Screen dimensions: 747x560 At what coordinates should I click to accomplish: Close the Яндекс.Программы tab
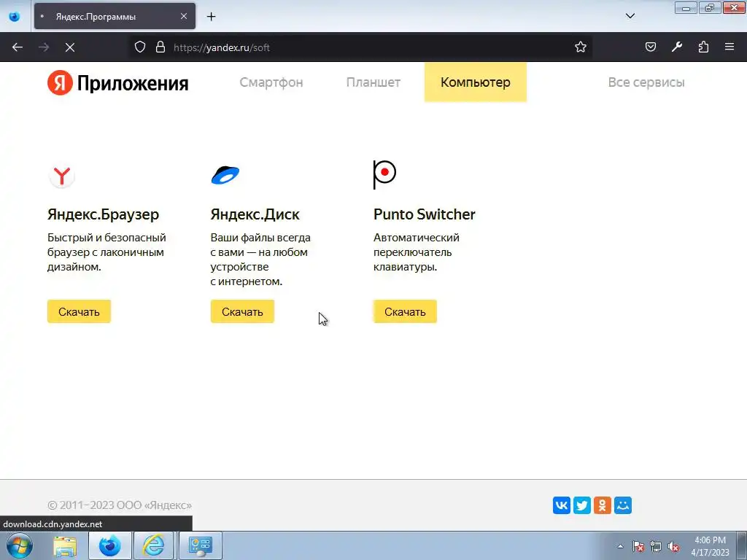point(184,16)
